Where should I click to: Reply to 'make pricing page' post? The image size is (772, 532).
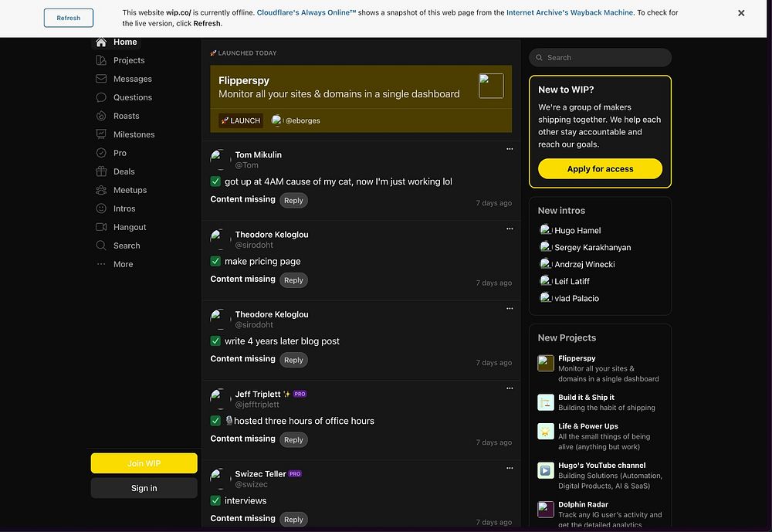click(x=293, y=280)
